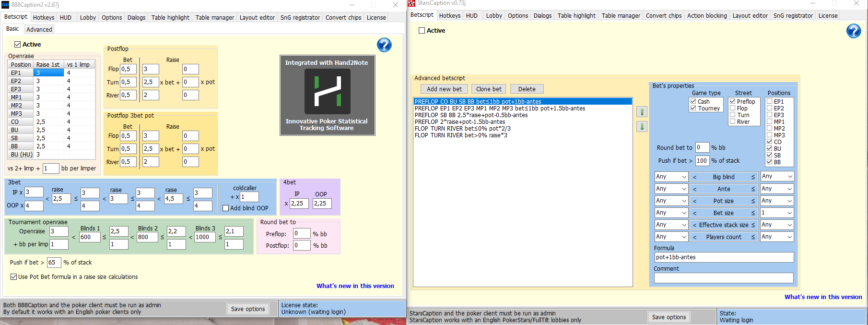Open right Ante Any dropdown
Viewport: 868px width, 325px height.
[777, 189]
